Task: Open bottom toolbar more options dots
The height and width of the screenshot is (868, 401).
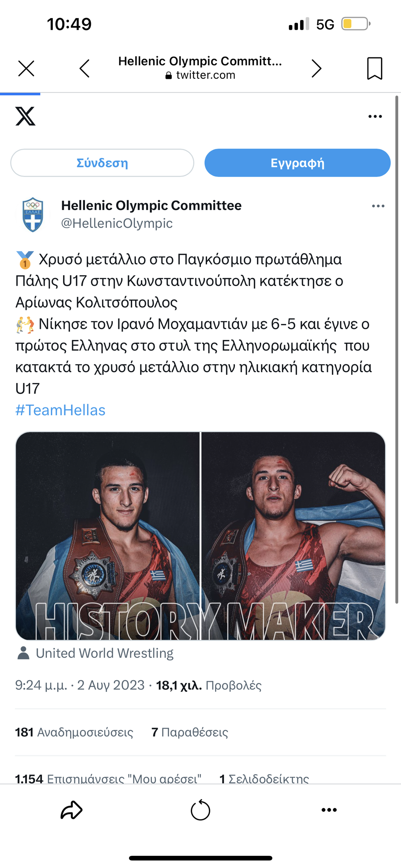Action: pos(329,810)
